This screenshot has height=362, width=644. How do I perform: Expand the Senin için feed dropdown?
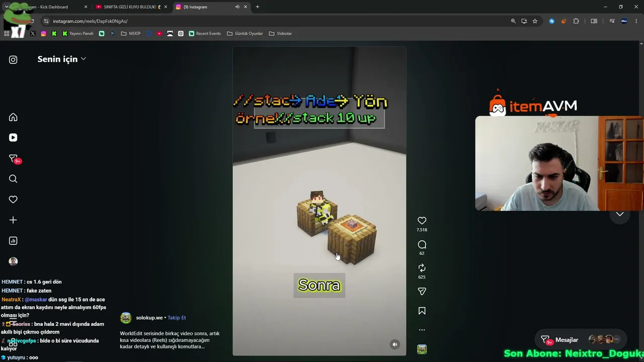(x=61, y=59)
